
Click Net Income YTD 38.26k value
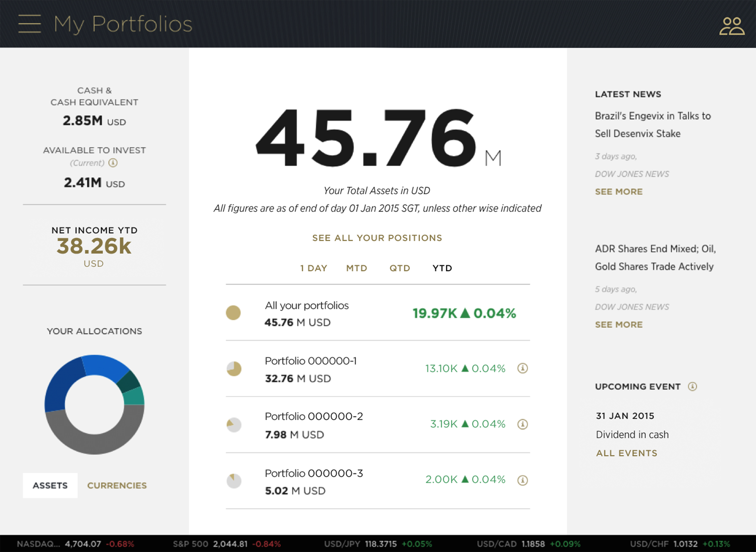[94, 246]
